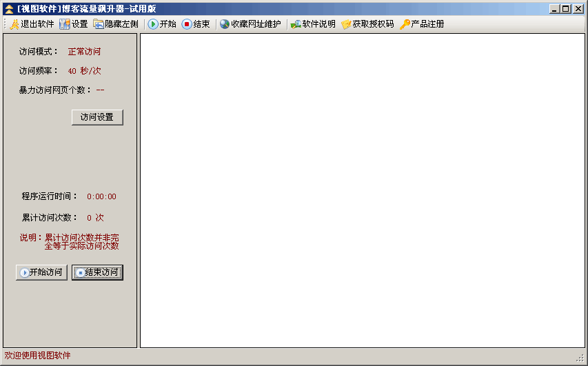Click the 结束访问 button

(97, 272)
